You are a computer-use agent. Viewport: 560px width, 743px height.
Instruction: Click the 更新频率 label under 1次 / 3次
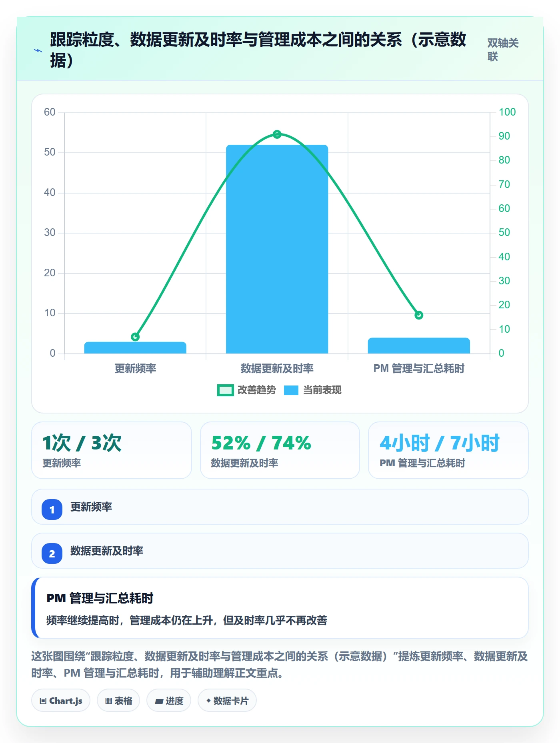62,463
